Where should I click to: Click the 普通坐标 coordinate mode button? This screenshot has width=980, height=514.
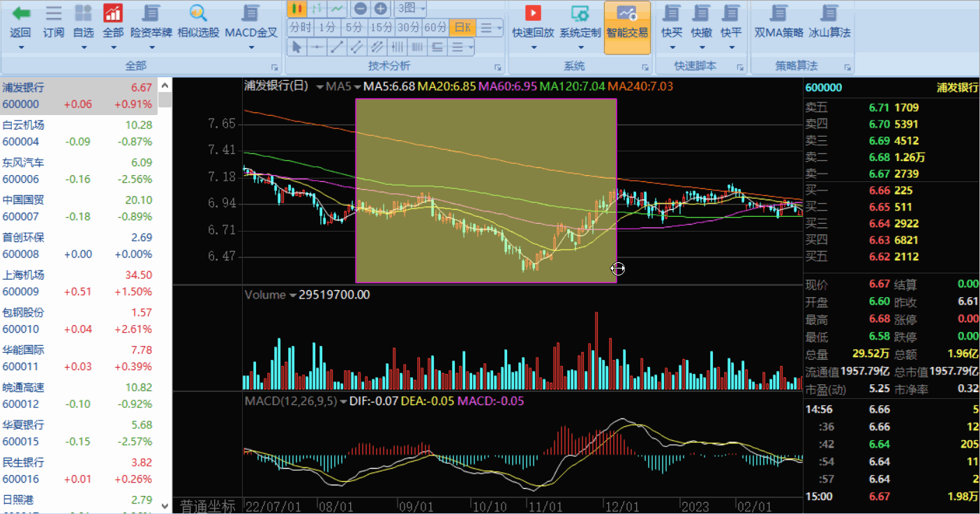tap(208, 506)
